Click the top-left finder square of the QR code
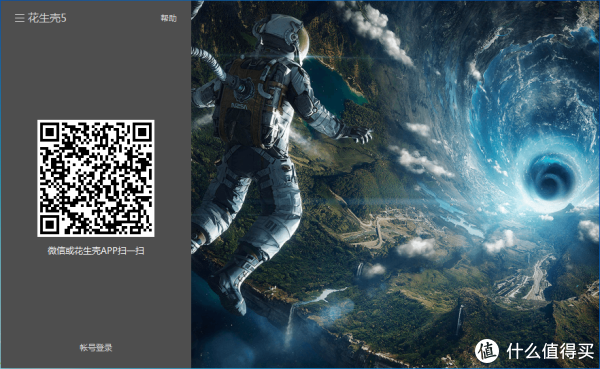This screenshot has width=600, height=369. (x=50, y=132)
